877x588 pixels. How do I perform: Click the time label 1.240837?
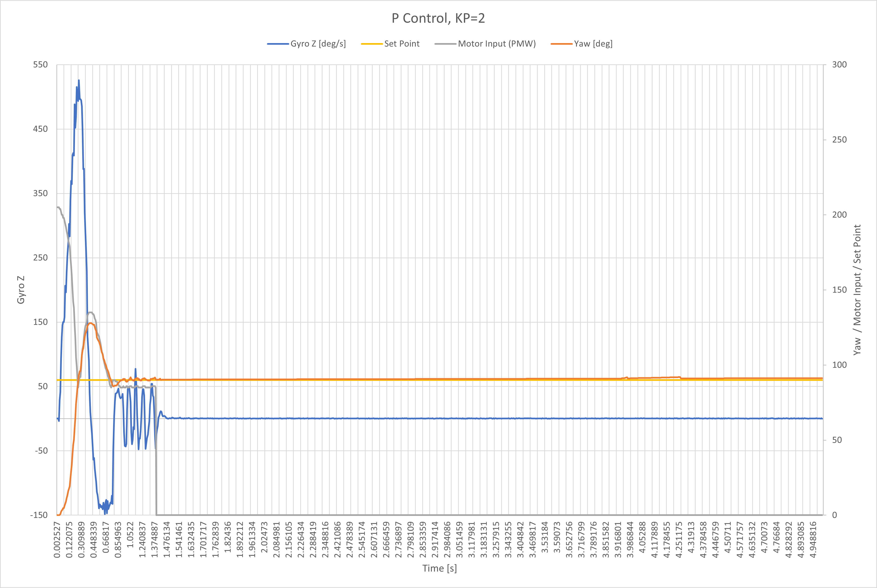coord(142,539)
